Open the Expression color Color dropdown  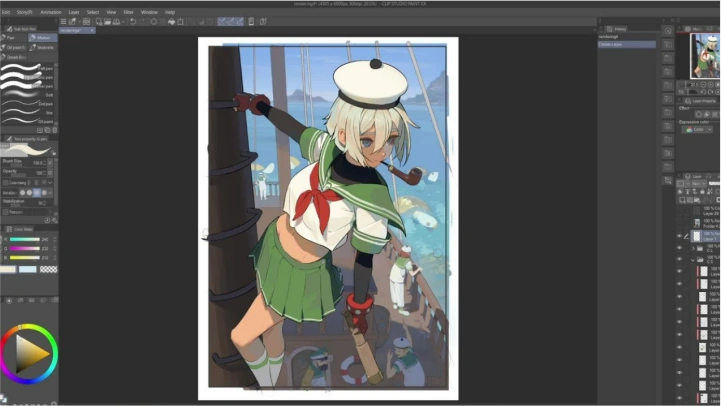(698, 130)
